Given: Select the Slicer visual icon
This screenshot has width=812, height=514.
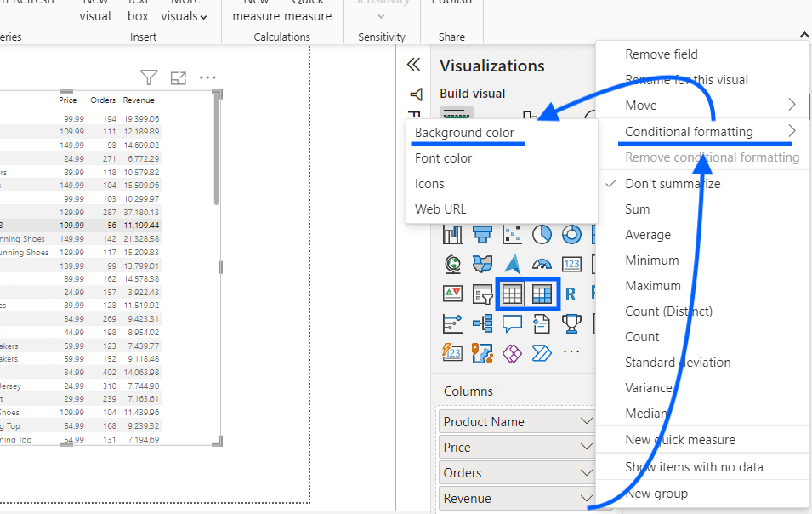Looking at the screenshot, I should (482, 294).
